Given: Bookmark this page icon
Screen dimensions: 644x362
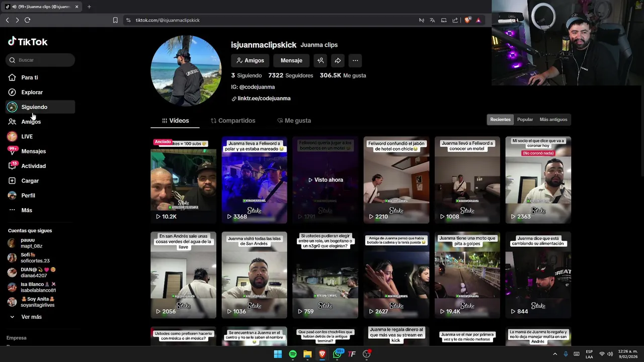Looking at the screenshot, I should [115, 20].
